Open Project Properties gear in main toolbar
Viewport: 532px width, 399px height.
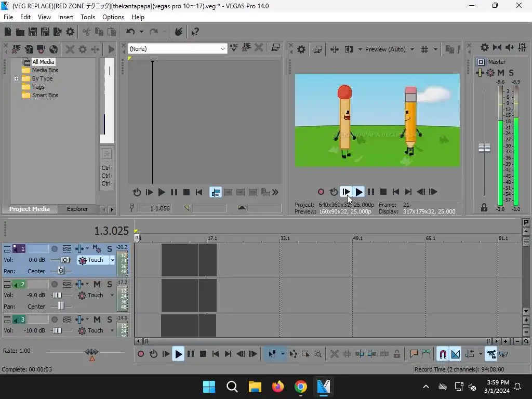point(70,32)
